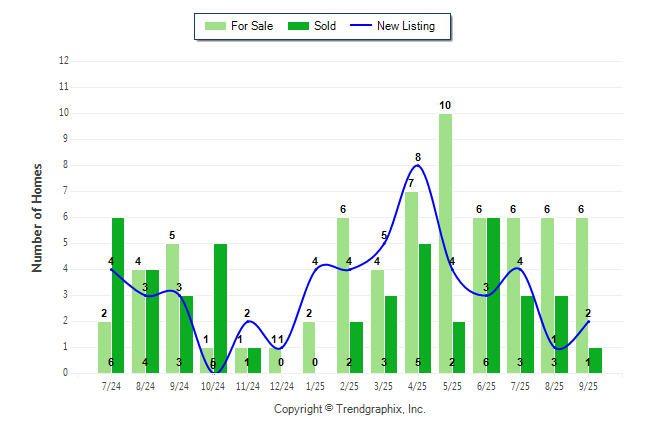The image size is (646, 434).
Task: Click the Number of Homes axis title
Action: coord(37,217)
